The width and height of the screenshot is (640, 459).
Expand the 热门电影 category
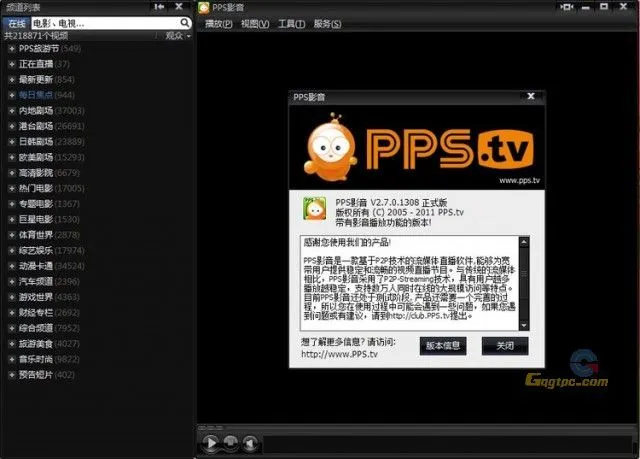coord(12,188)
